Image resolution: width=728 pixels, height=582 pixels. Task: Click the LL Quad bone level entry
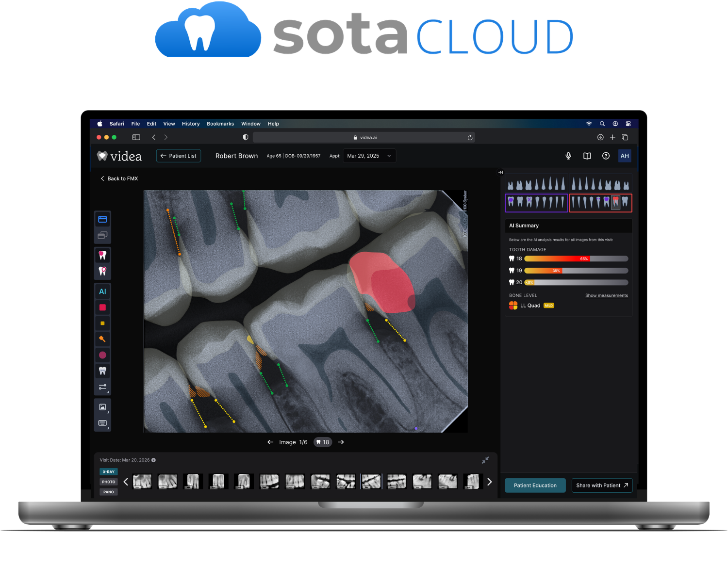[x=525, y=306]
